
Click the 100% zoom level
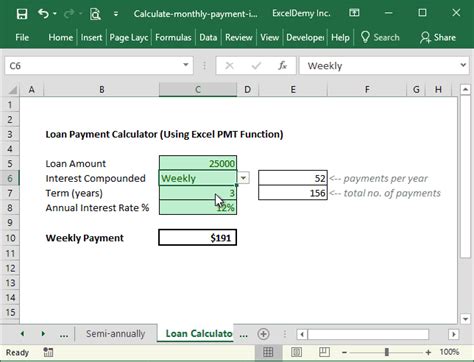click(x=449, y=352)
